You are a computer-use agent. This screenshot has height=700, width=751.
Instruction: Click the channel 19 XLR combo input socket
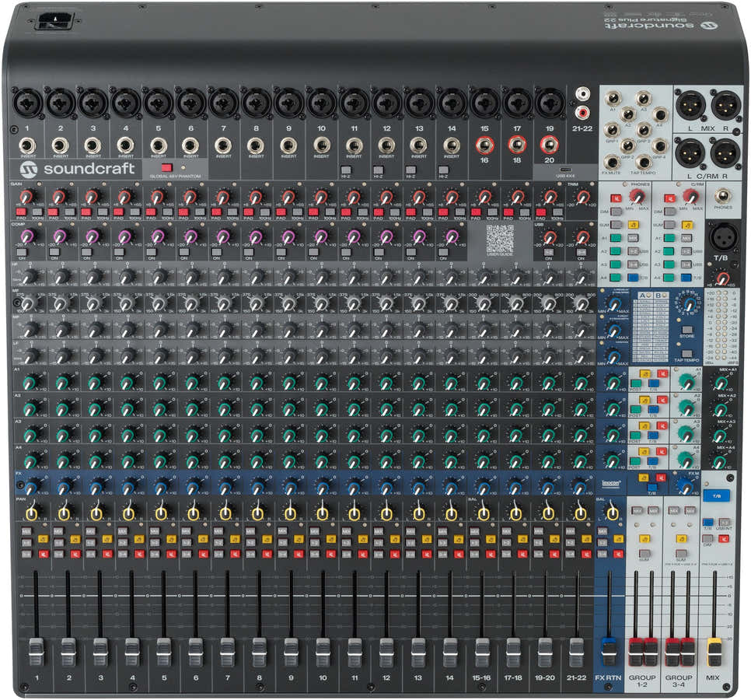pos(550,103)
